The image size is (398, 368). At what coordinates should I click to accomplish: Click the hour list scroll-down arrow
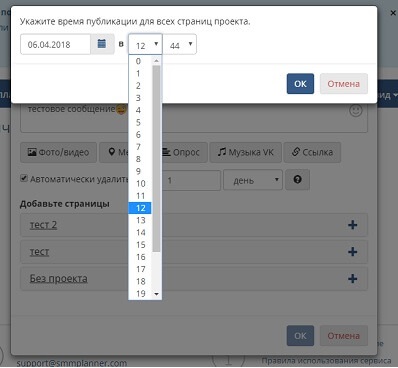pyautogui.click(x=157, y=294)
